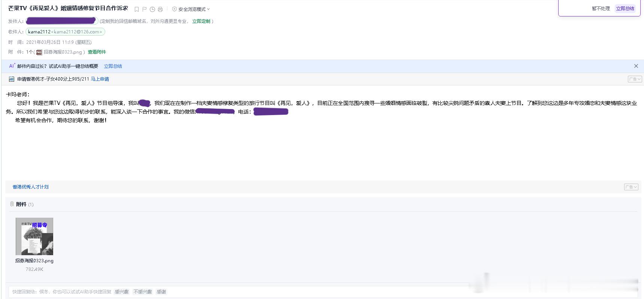Select the kama2112 recipient chip
644x299 pixels.
[x=65, y=32]
